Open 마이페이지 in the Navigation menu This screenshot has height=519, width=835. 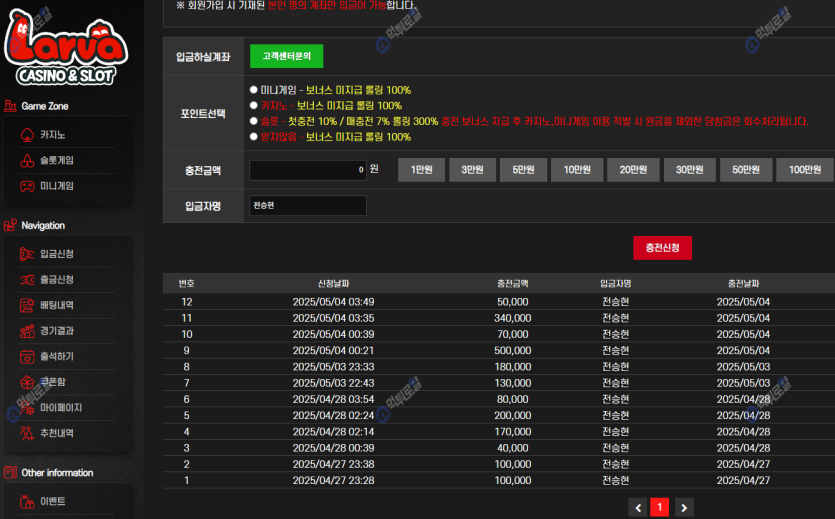(60, 408)
